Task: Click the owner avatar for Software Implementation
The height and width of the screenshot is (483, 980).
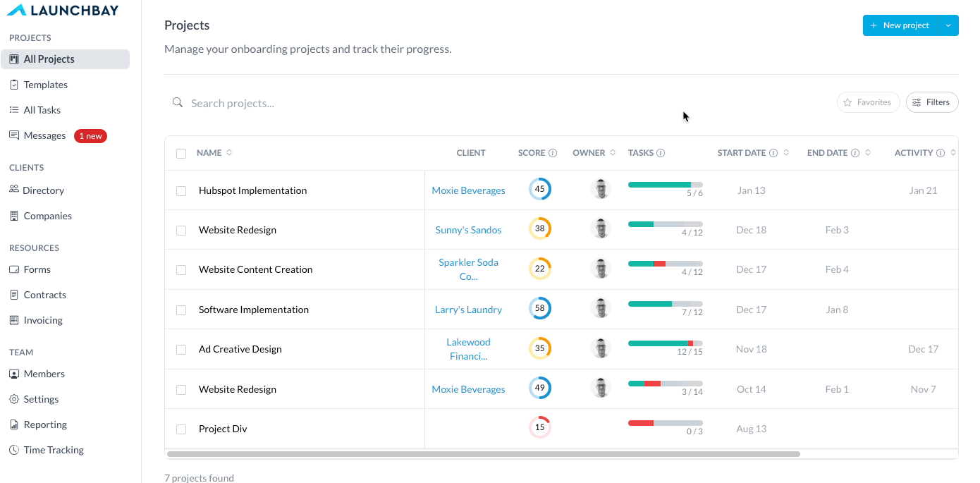Action: [601, 308]
